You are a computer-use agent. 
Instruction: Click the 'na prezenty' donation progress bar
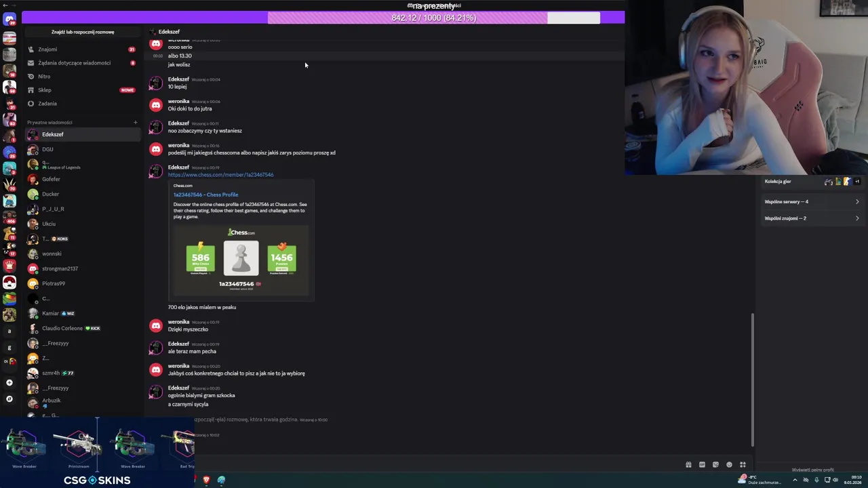point(434,18)
